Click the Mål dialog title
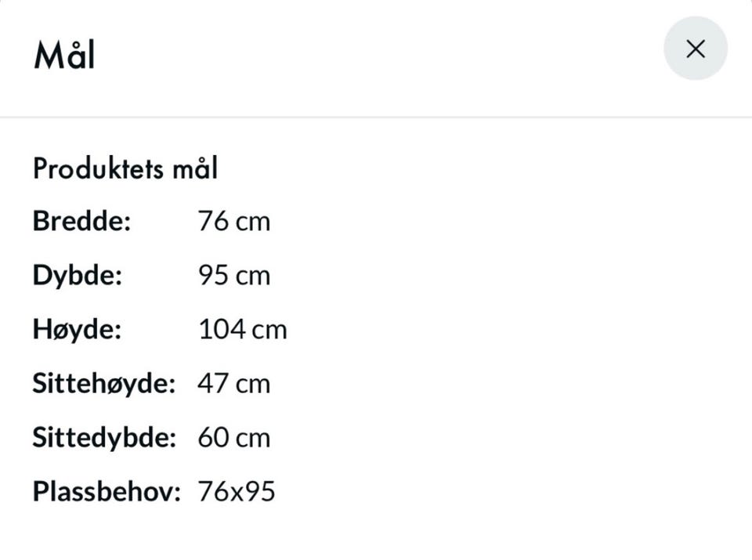The height and width of the screenshot is (560, 752). click(64, 55)
